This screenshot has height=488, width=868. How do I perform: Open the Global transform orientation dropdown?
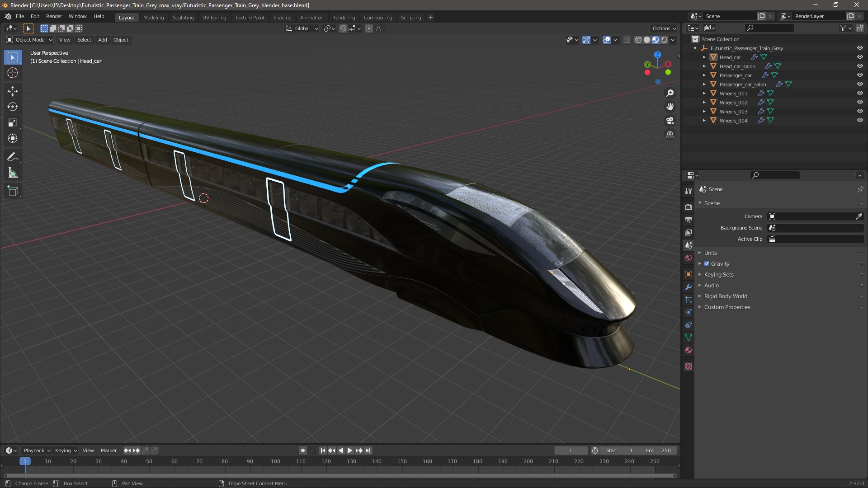[x=302, y=28]
